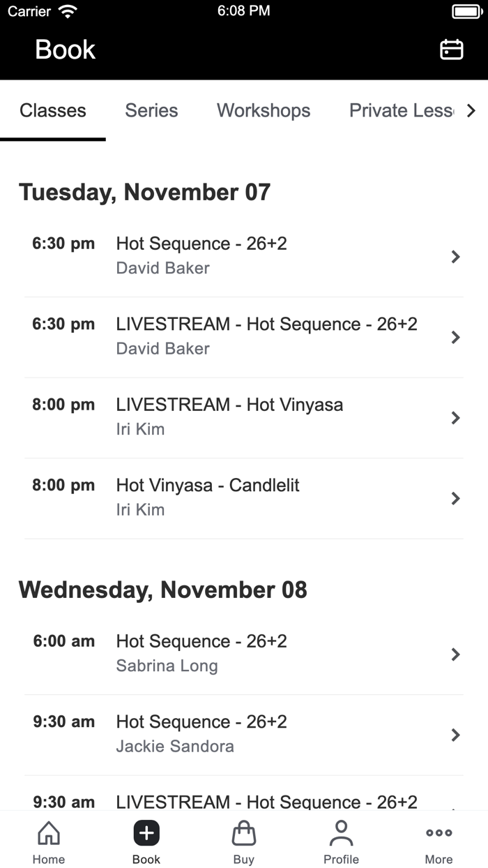Open the calendar icon in the top bar

pyautogui.click(x=451, y=50)
